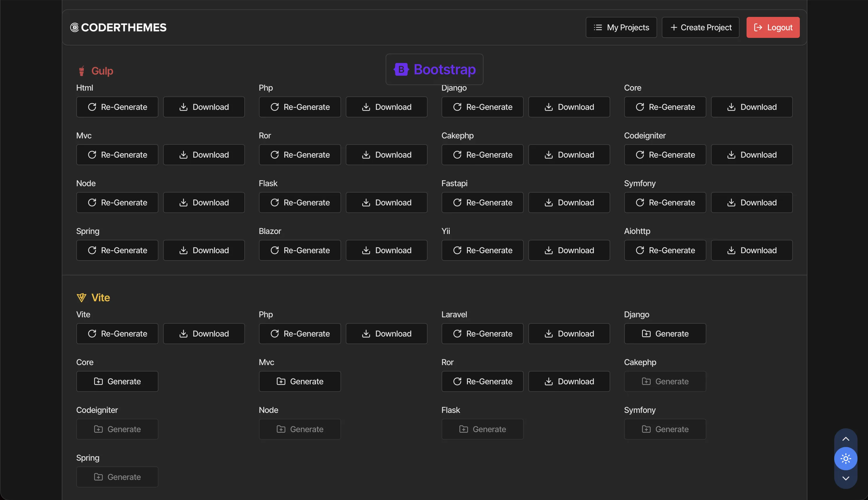
Task: Download Vite Php build
Action: click(387, 333)
